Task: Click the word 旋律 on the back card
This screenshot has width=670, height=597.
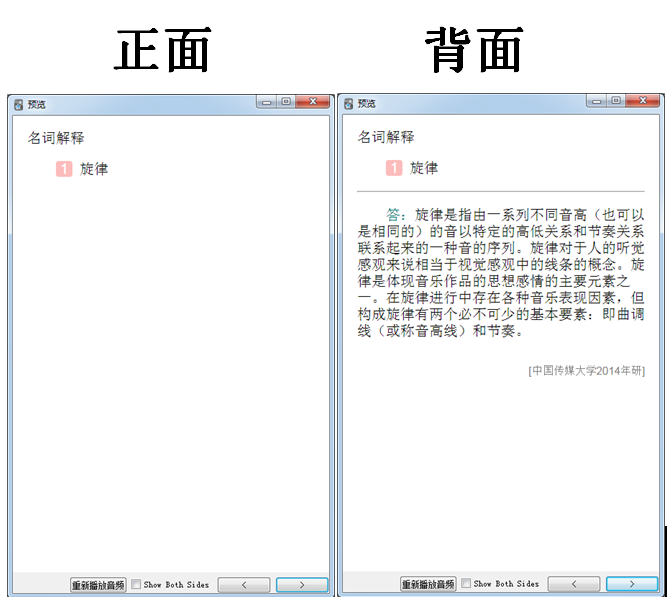Action: point(424,168)
